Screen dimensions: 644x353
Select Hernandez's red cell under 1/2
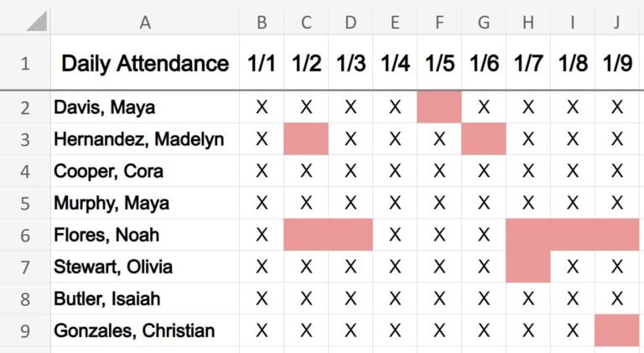tap(306, 139)
